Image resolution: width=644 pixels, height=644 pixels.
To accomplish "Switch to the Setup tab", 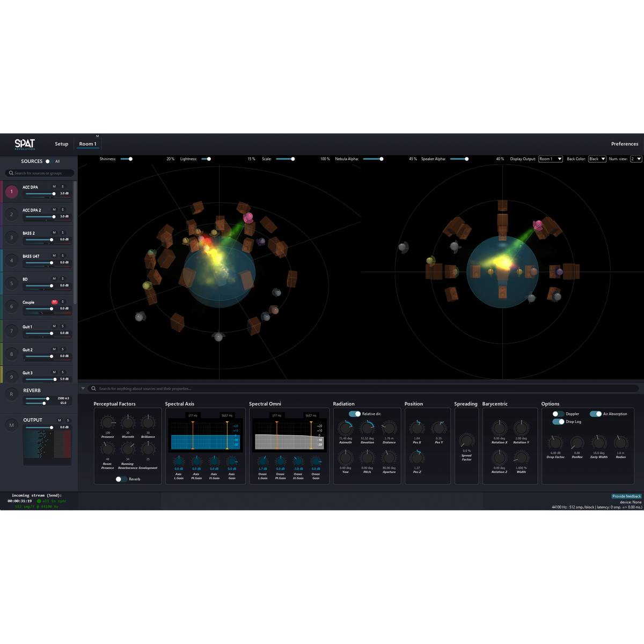I will coord(62,144).
